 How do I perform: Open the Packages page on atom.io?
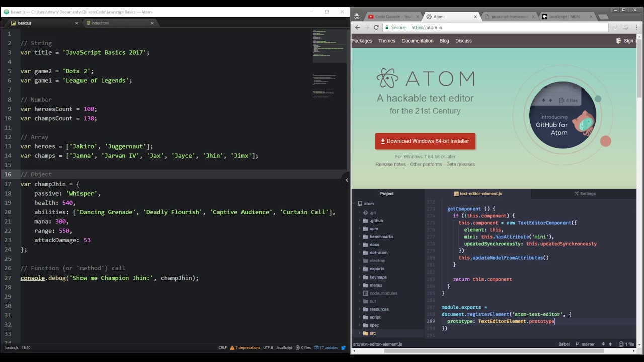(362, 41)
